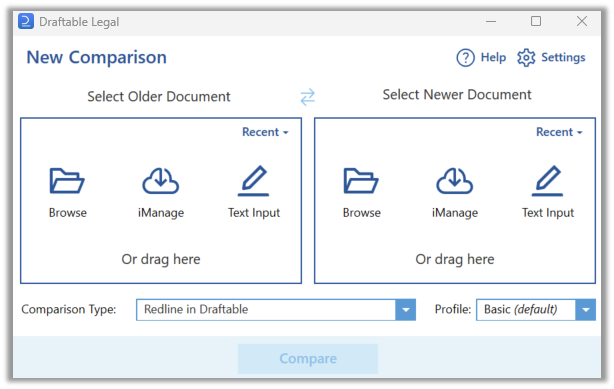Viewport: 614px width, 389px height.
Task: Open Settings via the gear icon
Action: pos(526,58)
